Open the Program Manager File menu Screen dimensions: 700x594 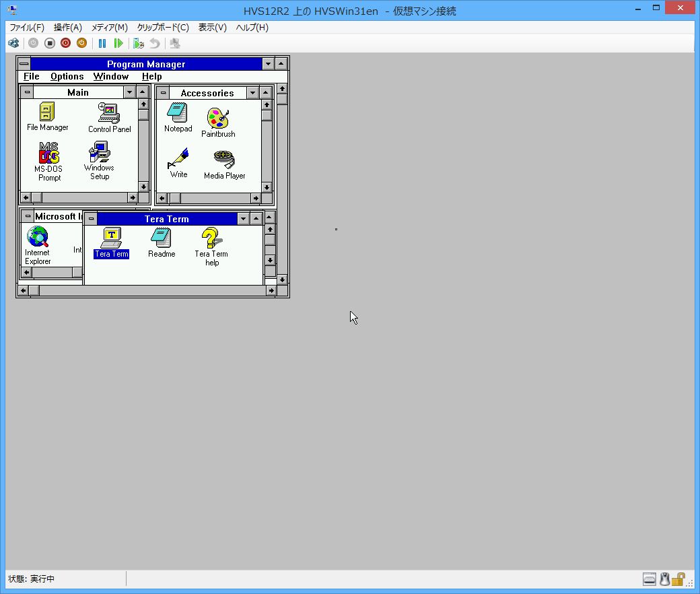31,76
